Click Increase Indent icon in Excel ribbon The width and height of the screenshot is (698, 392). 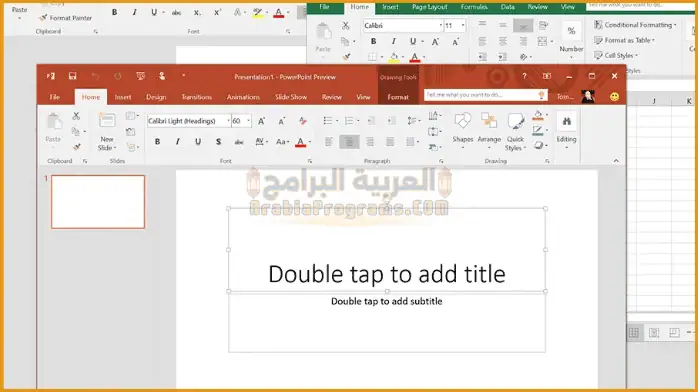tap(502, 57)
